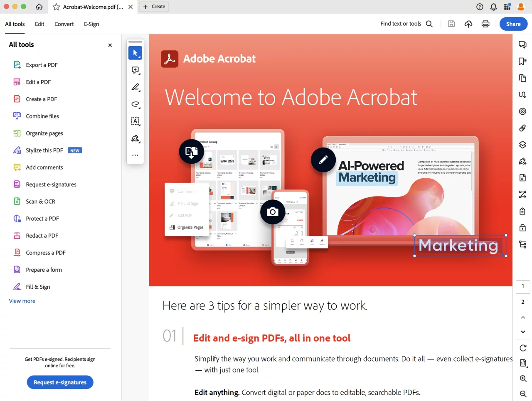Viewport: 532px width, 401px height.
Task: Open the Add comment tool
Action: (x=135, y=70)
